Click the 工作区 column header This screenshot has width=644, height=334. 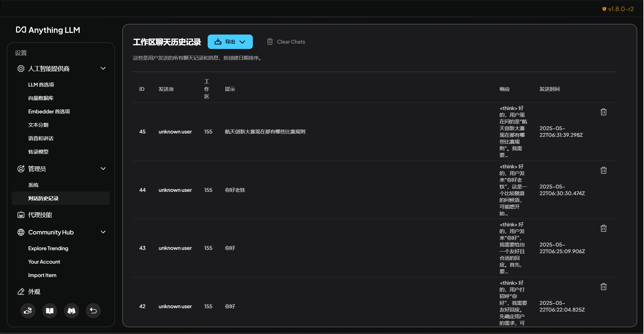point(207,89)
